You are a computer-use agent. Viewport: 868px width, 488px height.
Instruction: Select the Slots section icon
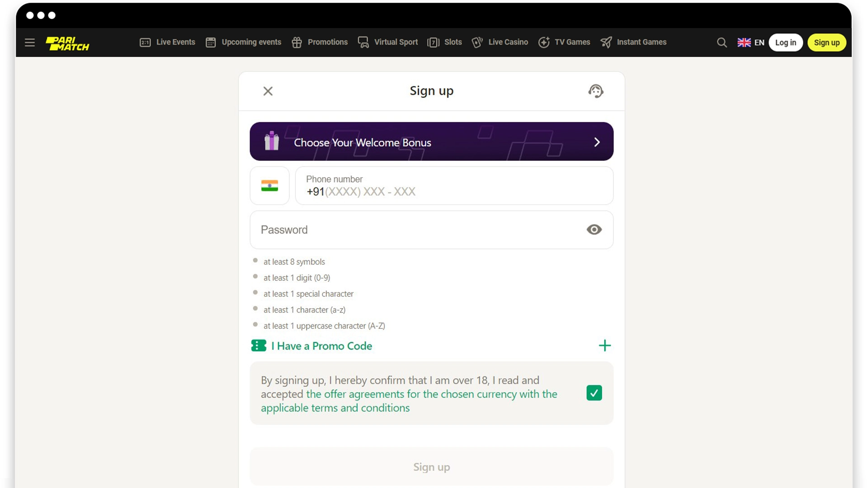coord(434,42)
